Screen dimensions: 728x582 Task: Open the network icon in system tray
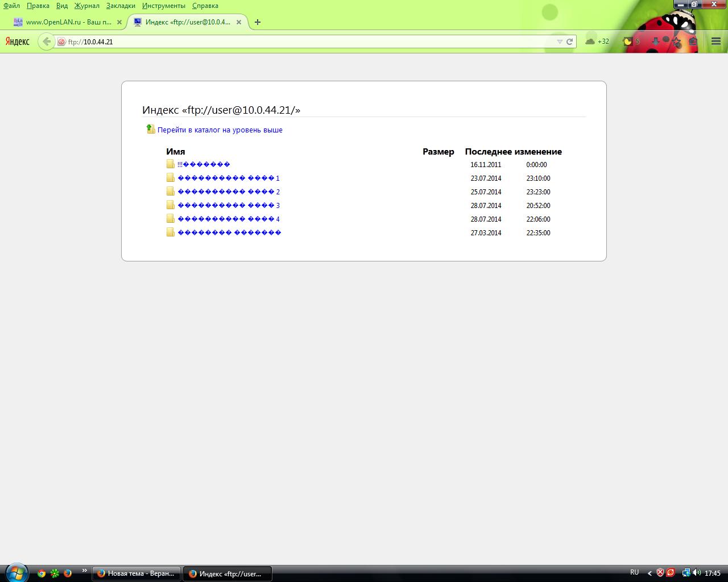pos(686,573)
